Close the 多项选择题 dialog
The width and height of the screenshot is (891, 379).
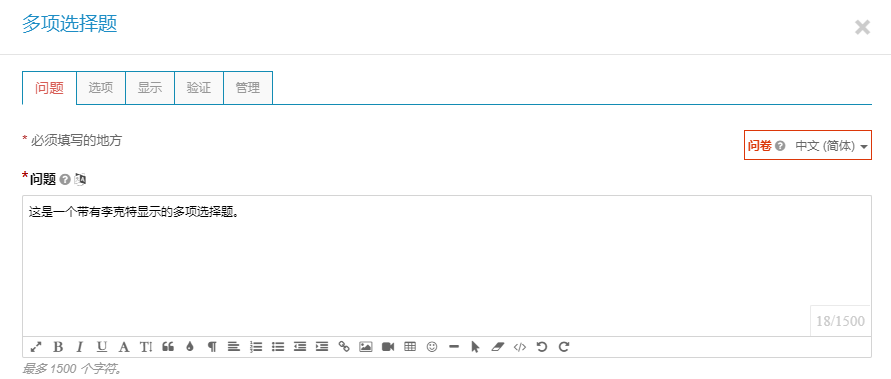[862, 27]
